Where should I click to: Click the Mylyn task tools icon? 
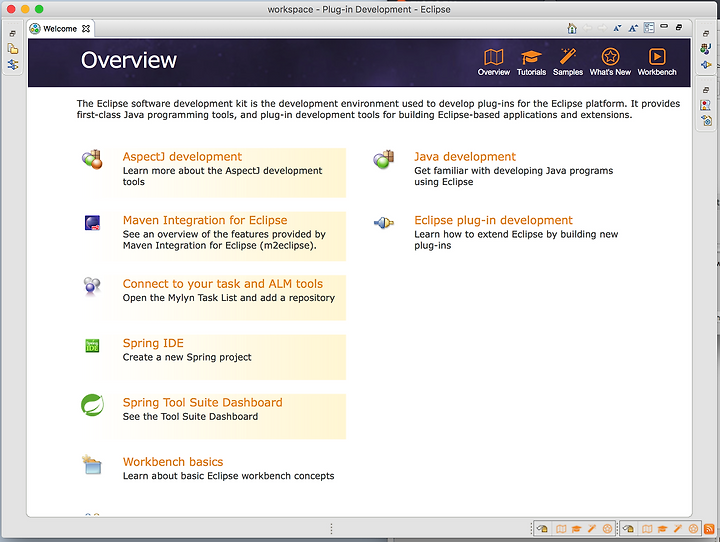(92, 286)
